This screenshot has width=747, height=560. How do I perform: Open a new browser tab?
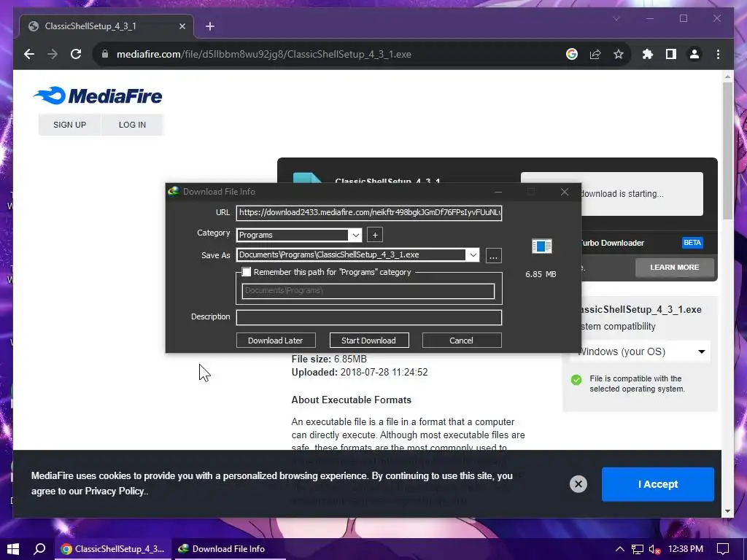coord(209,26)
